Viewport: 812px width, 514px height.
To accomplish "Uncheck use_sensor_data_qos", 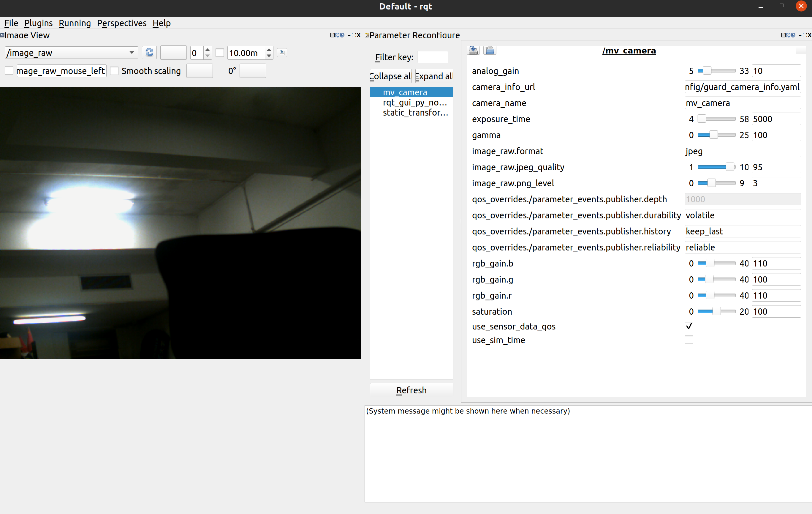I will (x=689, y=326).
